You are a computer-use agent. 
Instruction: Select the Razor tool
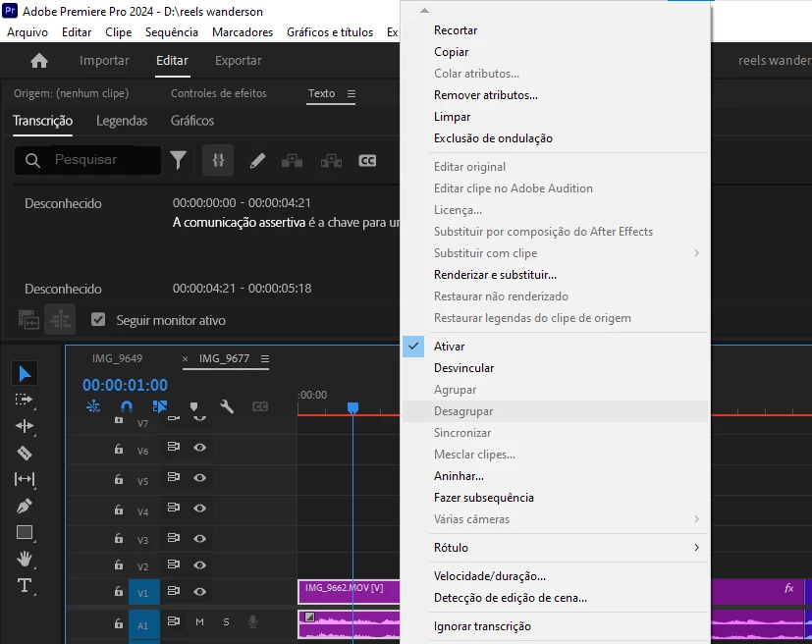tap(25, 453)
